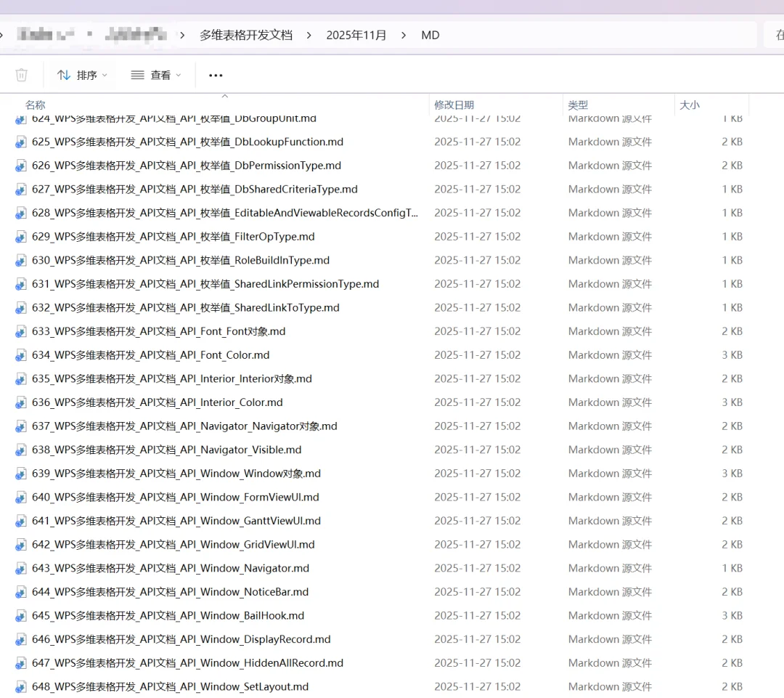Click the file icon of 648 SetLayout.md
This screenshot has width=784, height=698.
(20, 687)
